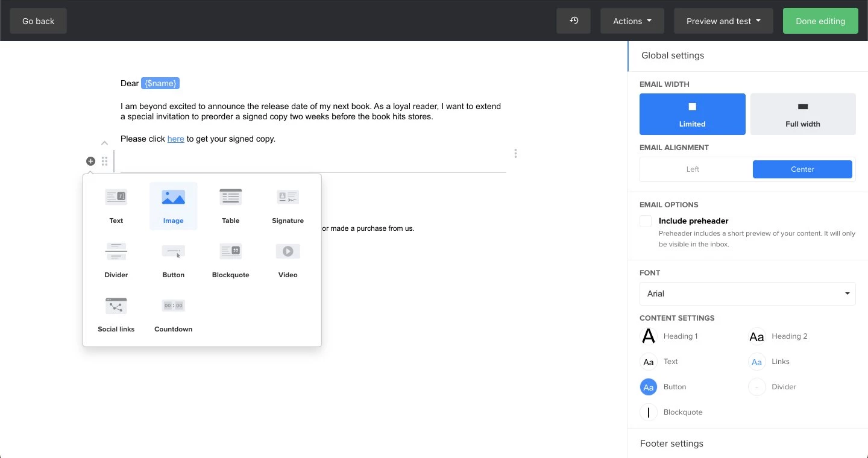Click the Done editing button
This screenshot has height=458, width=868.
(820, 20)
